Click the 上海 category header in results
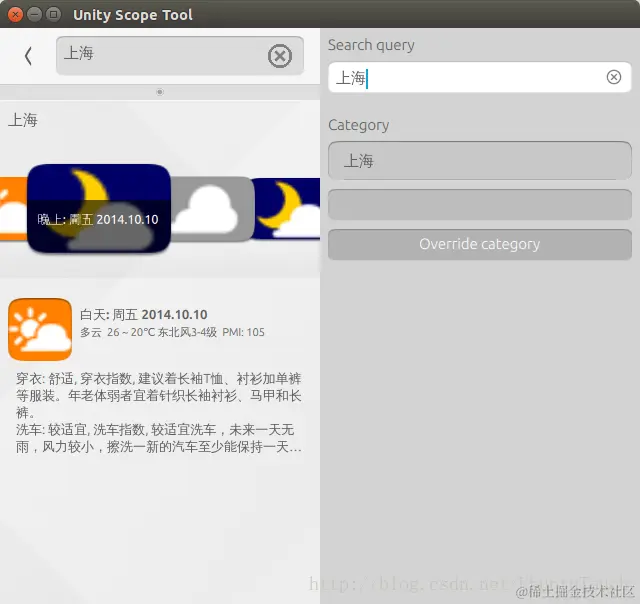640x604 pixels. pos(23,120)
